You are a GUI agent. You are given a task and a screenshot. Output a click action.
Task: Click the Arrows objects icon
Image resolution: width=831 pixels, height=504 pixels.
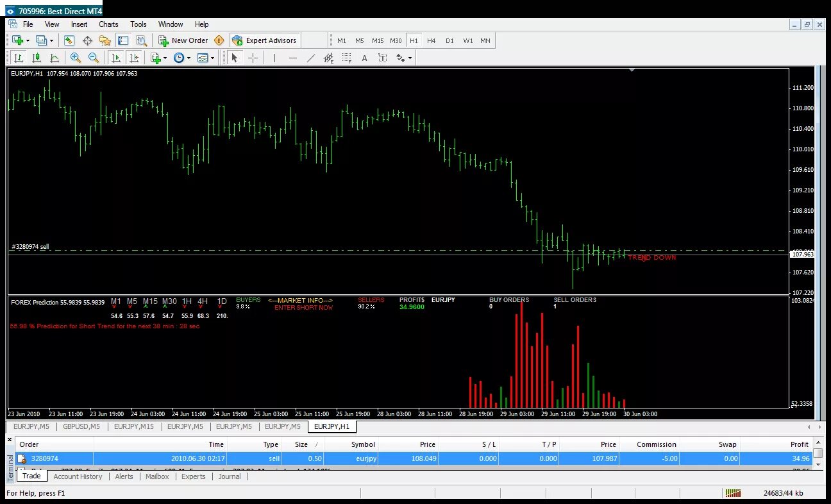tap(401, 58)
